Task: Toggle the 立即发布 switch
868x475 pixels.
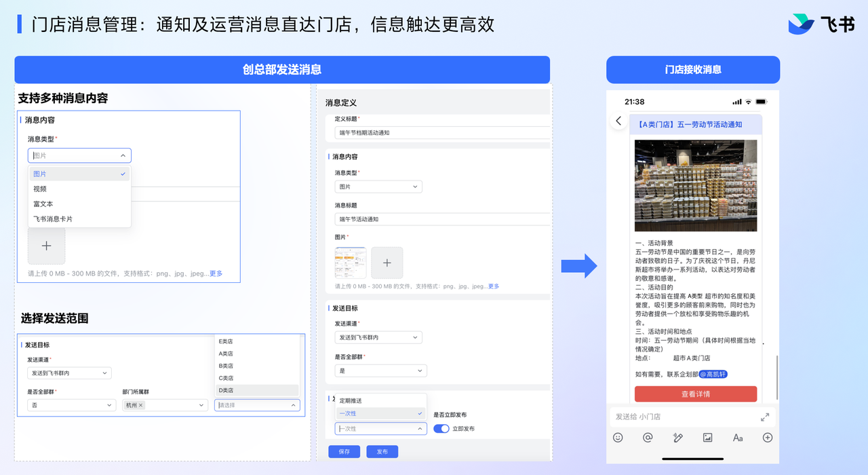Action: pyautogui.click(x=441, y=429)
